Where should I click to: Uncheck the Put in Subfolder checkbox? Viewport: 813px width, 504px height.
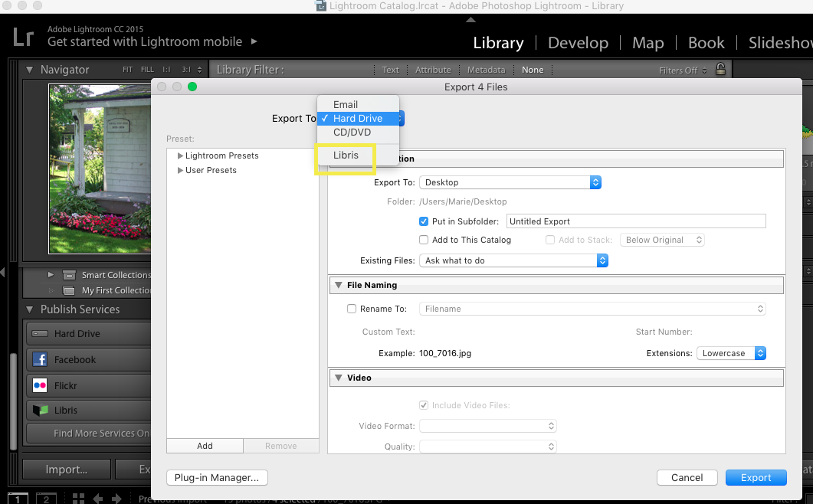coord(424,221)
